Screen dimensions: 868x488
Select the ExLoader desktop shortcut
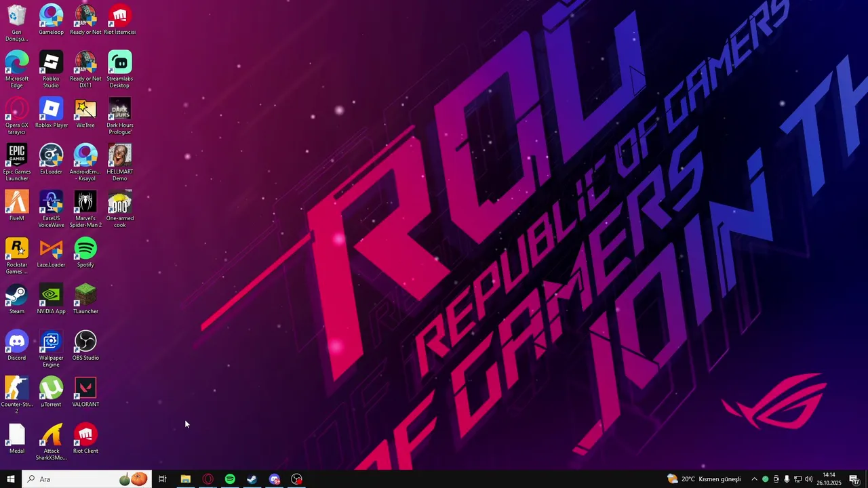pyautogui.click(x=51, y=159)
